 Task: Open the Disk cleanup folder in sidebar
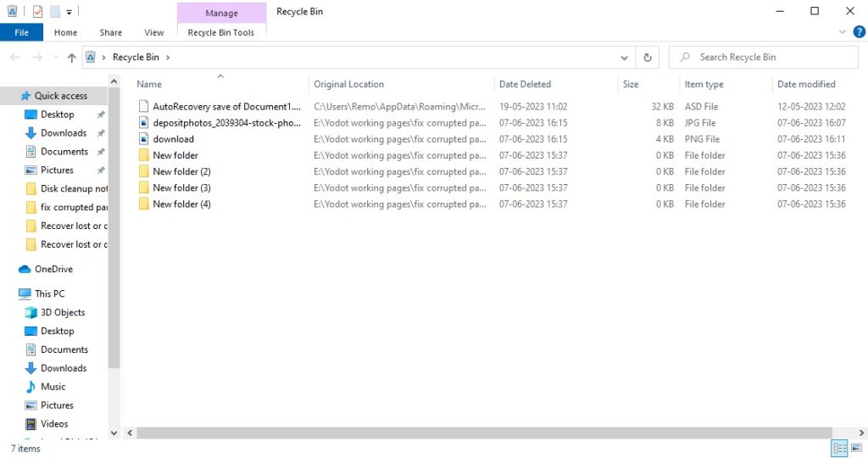[74, 189]
